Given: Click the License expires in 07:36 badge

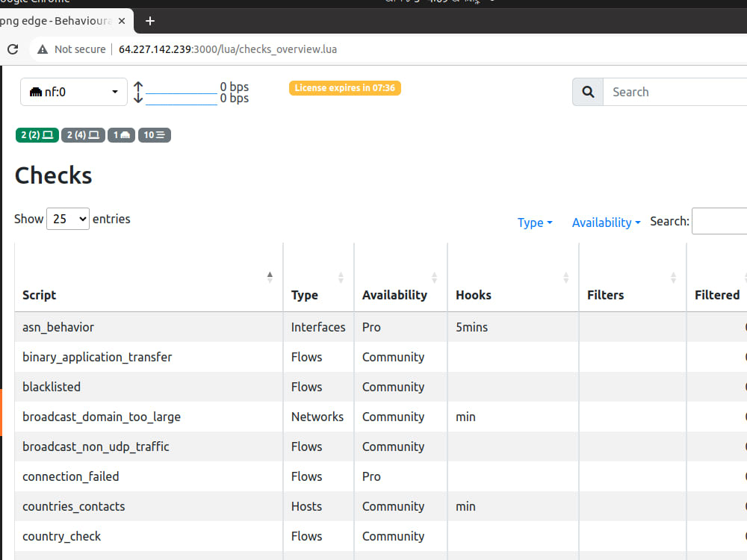Looking at the screenshot, I should [345, 88].
